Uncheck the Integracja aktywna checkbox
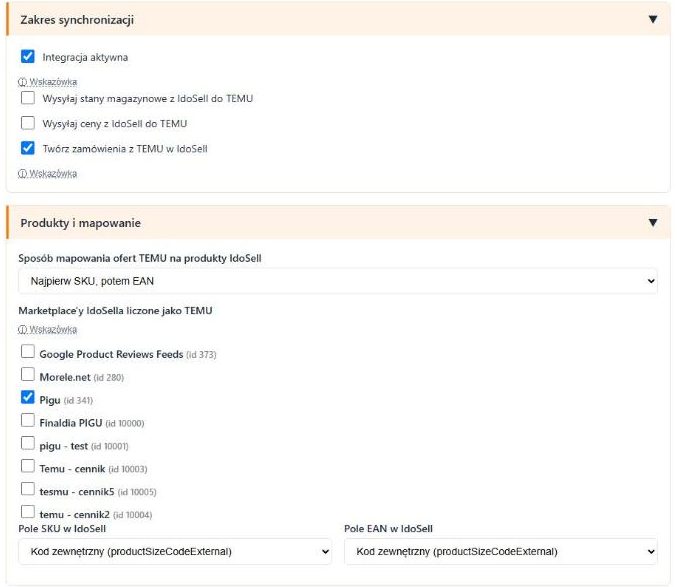The image size is (677, 587). (x=28, y=56)
